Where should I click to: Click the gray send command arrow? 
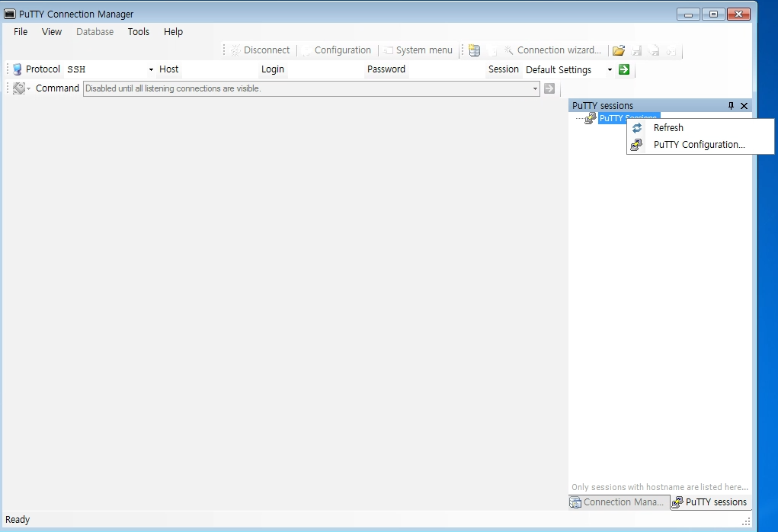[549, 88]
